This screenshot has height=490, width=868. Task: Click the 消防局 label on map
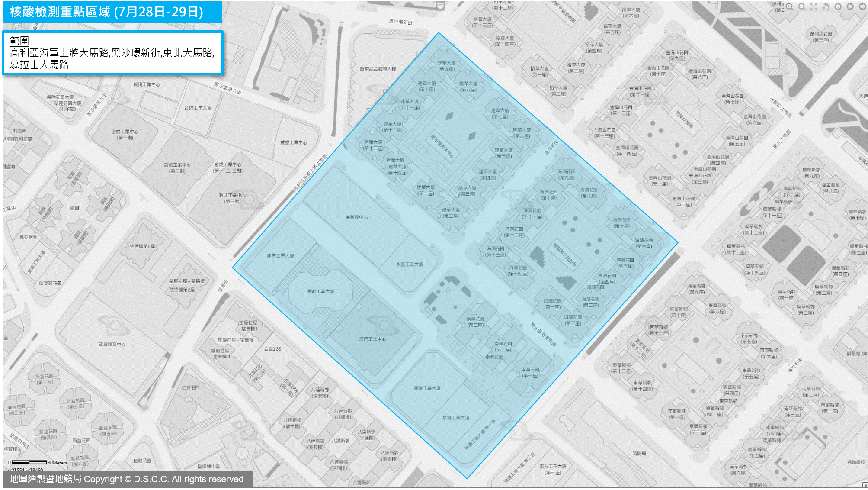(639, 454)
